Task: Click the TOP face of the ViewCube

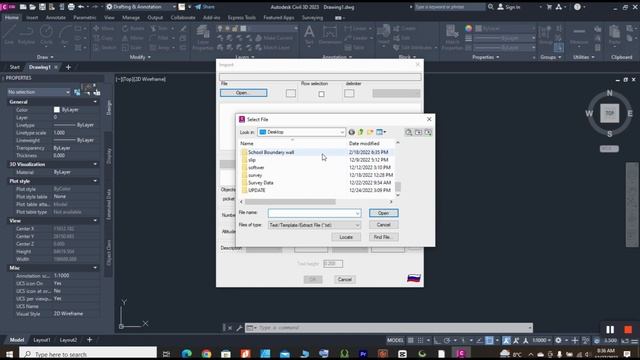Action: tap(609, 113)
